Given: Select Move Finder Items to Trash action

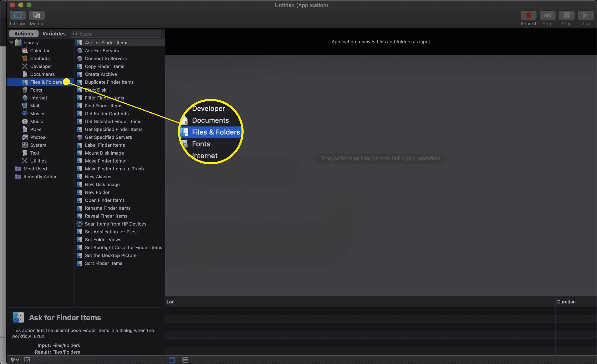Looking at the screenshot, I should 120,169.
